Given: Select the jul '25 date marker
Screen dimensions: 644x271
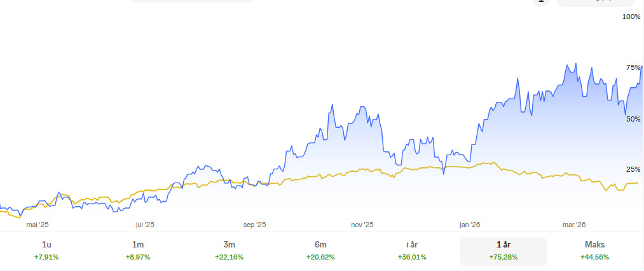Looking at the screenshot, I should pyautogui.click(x=145, y=225).
